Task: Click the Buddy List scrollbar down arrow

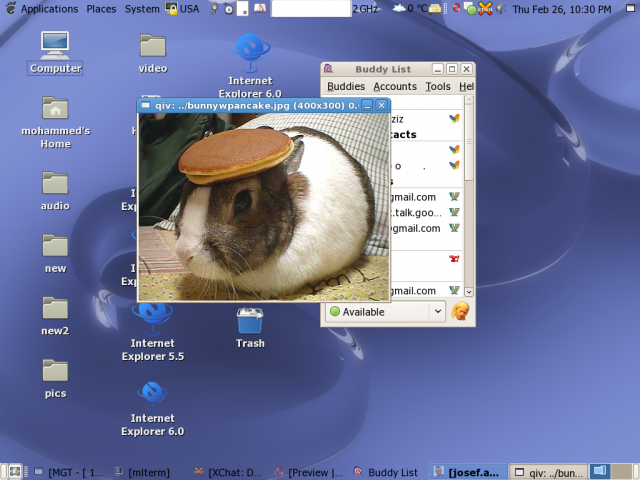Action: click(x=469, y=292)
